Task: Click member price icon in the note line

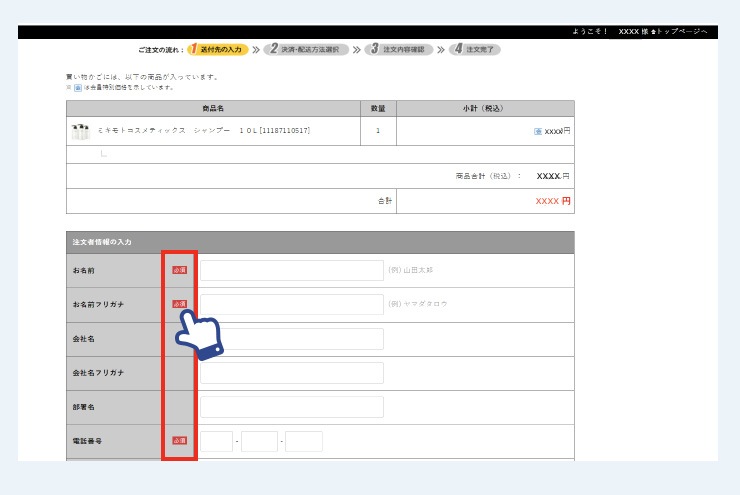Action: tap(78, 87)
